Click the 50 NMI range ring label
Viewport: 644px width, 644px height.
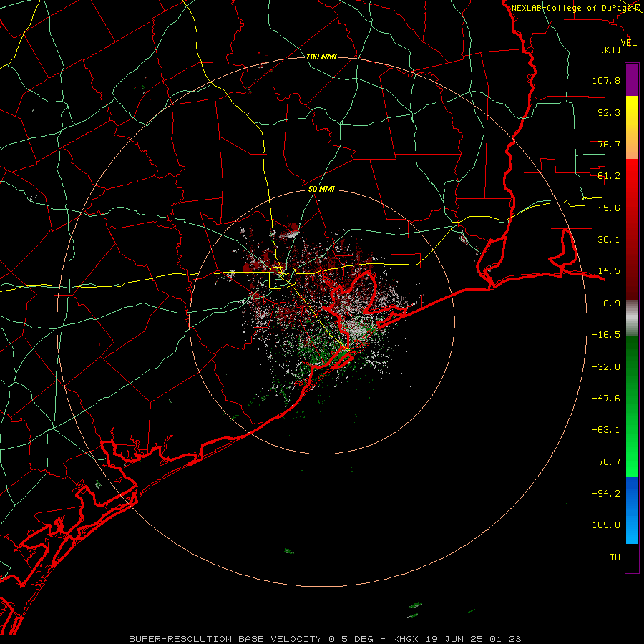(321, 189)
